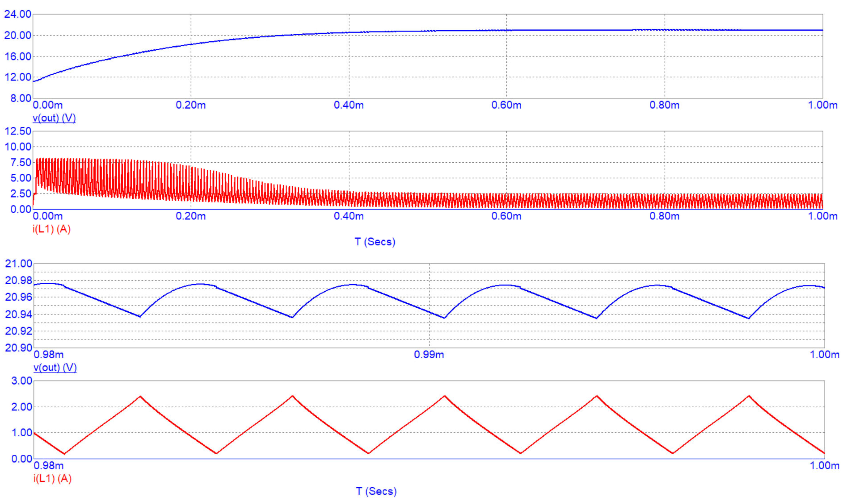Click the 7.50 y-axis label
This screenshot has width=846, height=504.
coord(21,162)
